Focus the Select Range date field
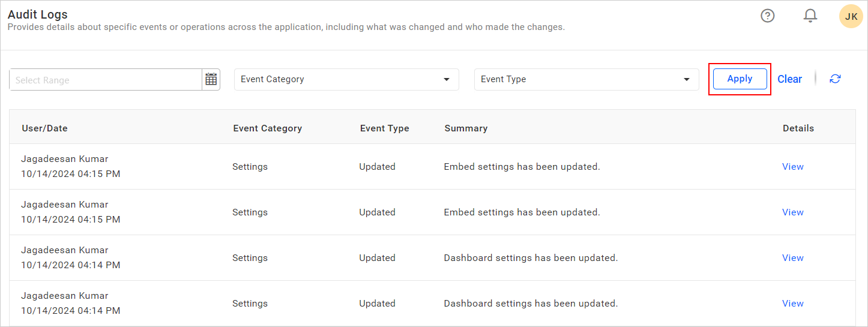 (x=106, y=80)
